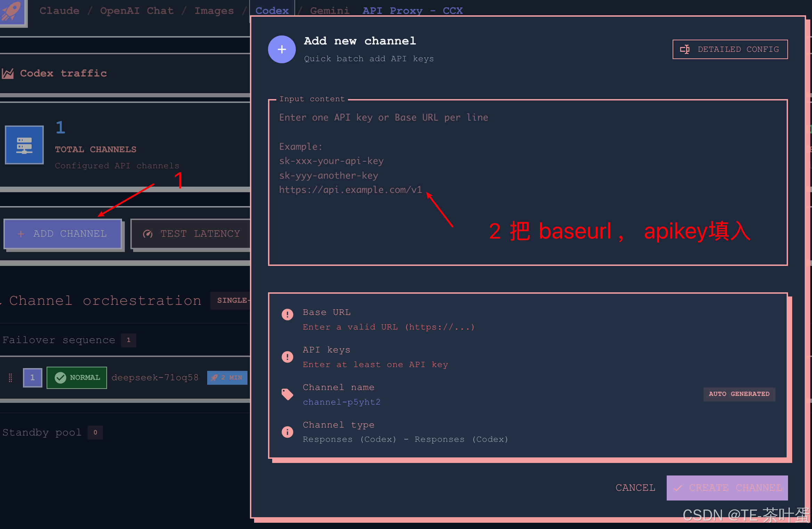Image resolution: width=812 pixels, height=529 pixels.
Task: Click the Channel orchestration heading
Action: (105, 301)
